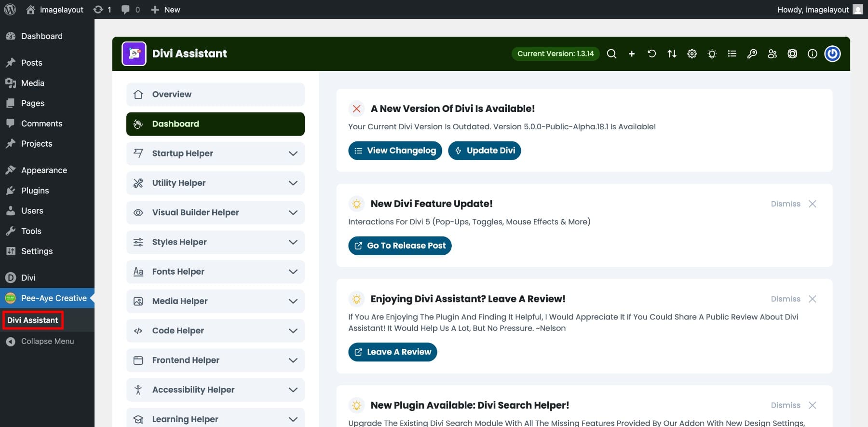Open the Media menu item
The image size is (868, 427).
(47, 83)
